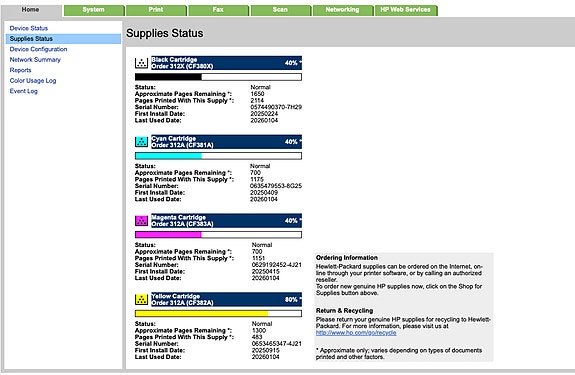Screen dimensions: 575x375
Task: Open the Fax tab
Action: (x=218, y=10)
